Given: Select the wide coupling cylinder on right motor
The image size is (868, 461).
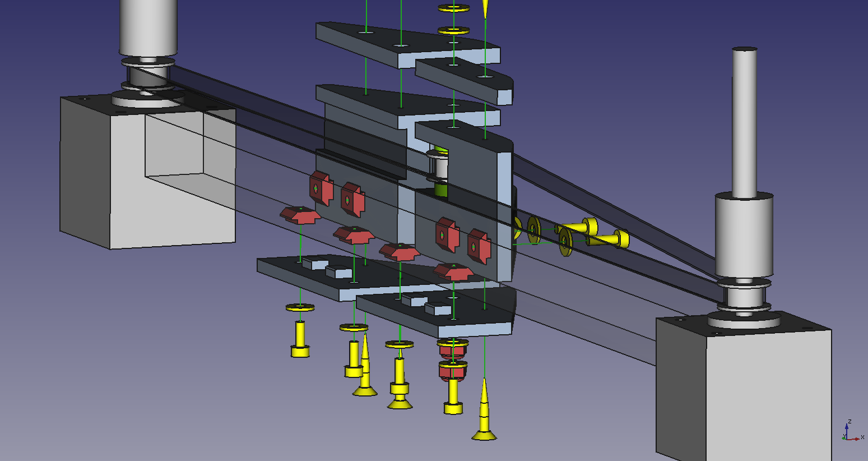Looking at the screenshot, I should pos(744,236).
